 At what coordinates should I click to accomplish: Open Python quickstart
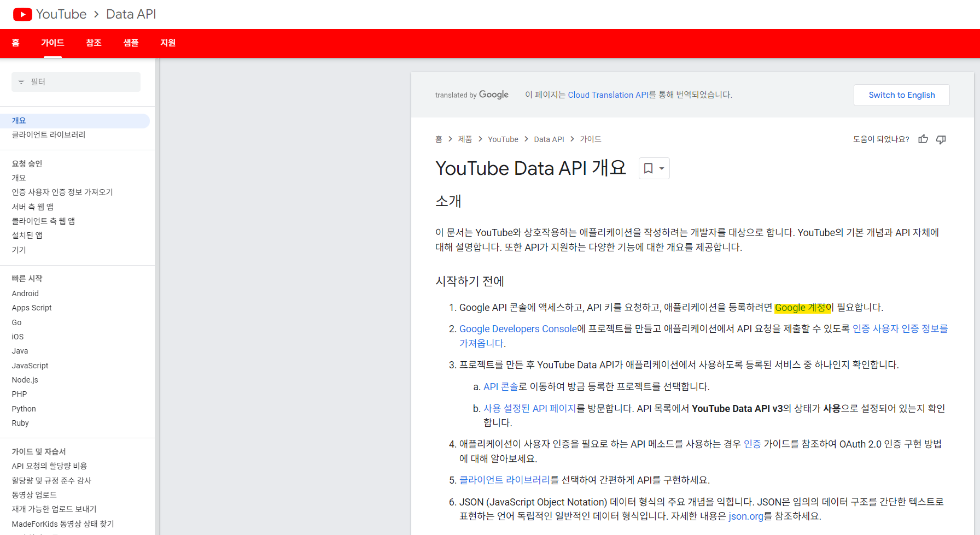[24, 409]
